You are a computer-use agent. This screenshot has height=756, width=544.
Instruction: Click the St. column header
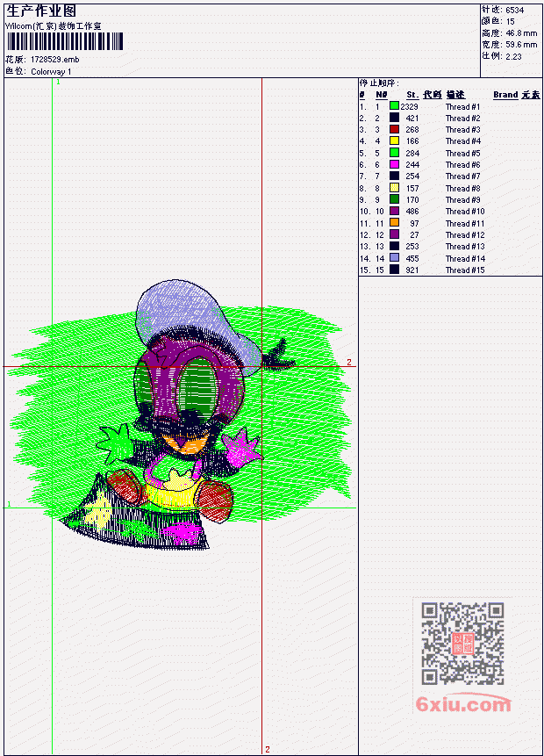tap(412, 95)
